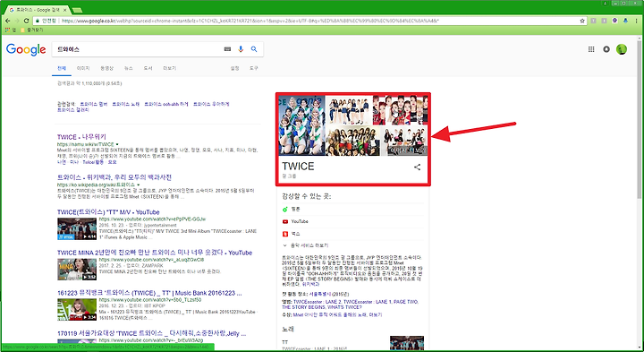Open the Google account avatar
The width and height of the screenshot is (644, 352).
point(622,49)
